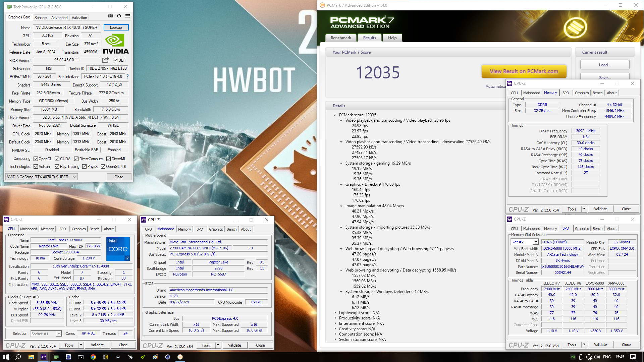Open the Benchmark tab in PCMark 7
The height and width of the screenshot is (362, 644).
coord(341,38)
